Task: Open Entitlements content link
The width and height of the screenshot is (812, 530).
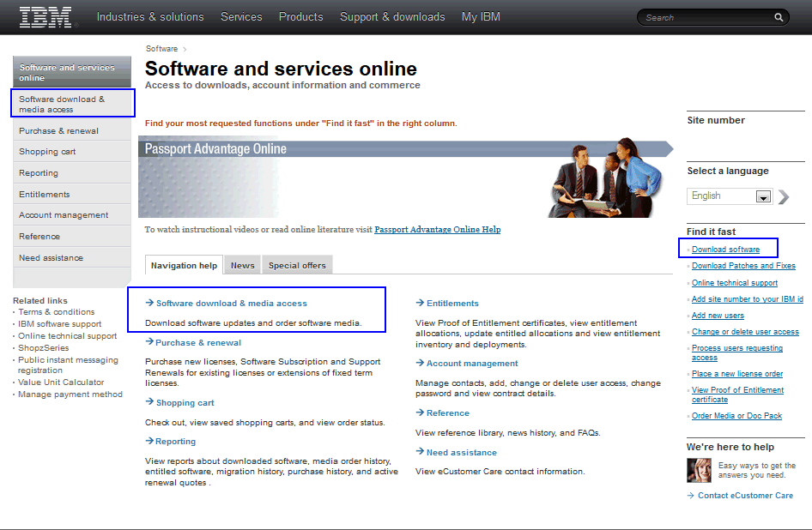Action: click(x=452, y=304)
